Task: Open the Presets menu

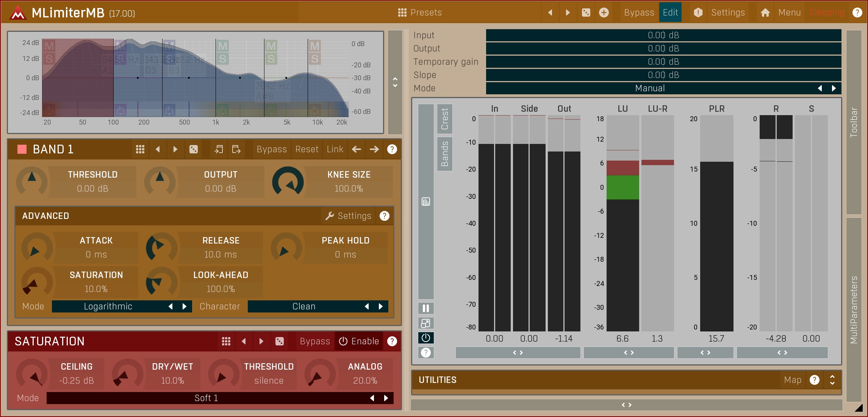Action: click(x=420, y=12)
